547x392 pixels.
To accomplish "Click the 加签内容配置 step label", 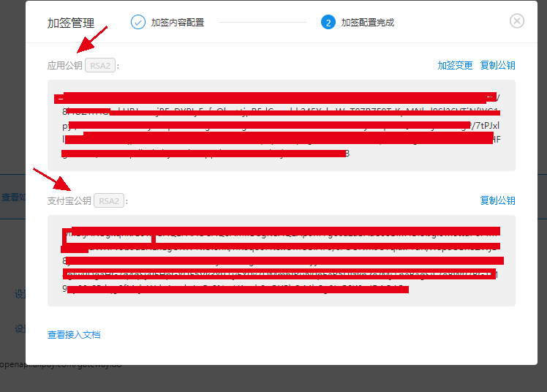I will coord(178,23).
